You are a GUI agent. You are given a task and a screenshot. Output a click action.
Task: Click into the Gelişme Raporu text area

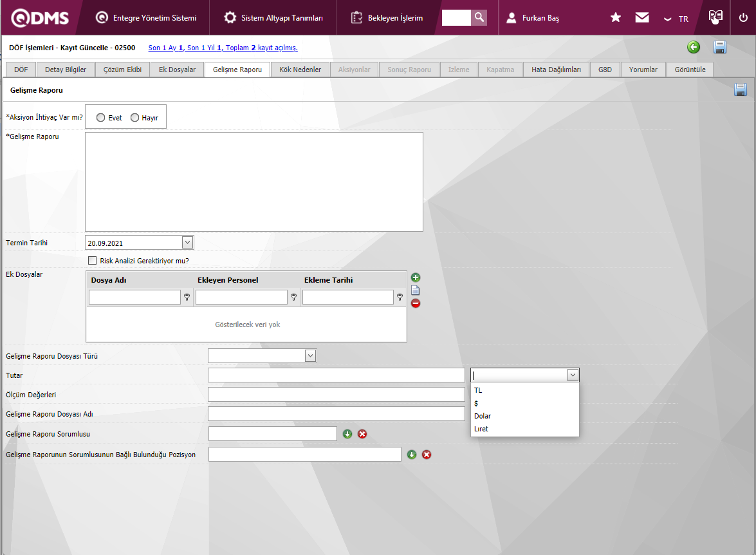254,182
